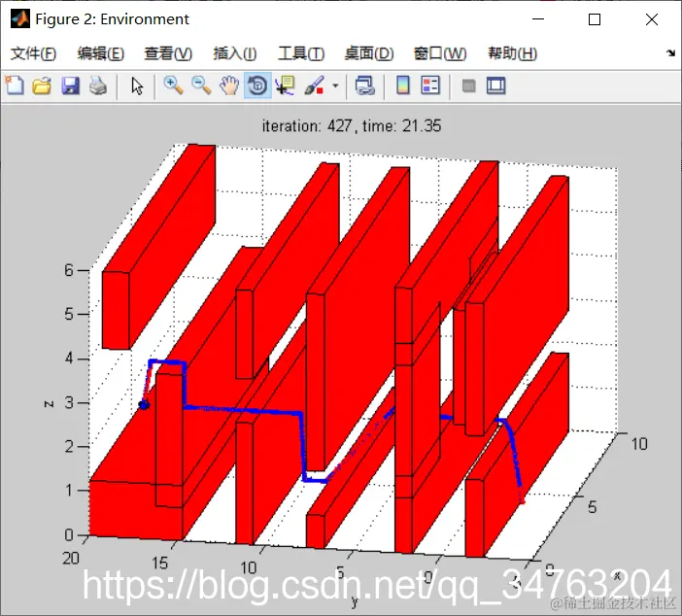Open the 编辑(E) menu
This screenshot has height=616, width=682.
click(101, 53)
